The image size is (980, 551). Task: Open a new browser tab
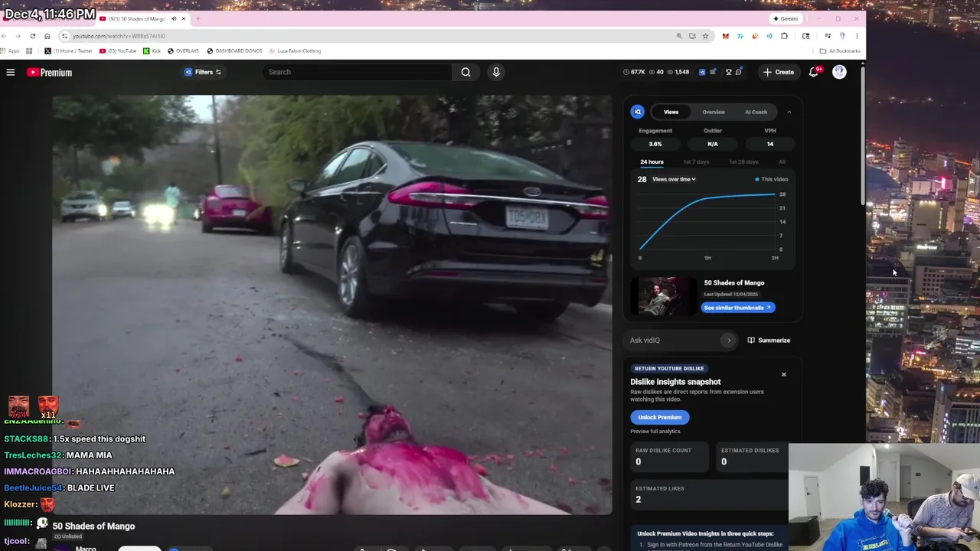(198, 18)
